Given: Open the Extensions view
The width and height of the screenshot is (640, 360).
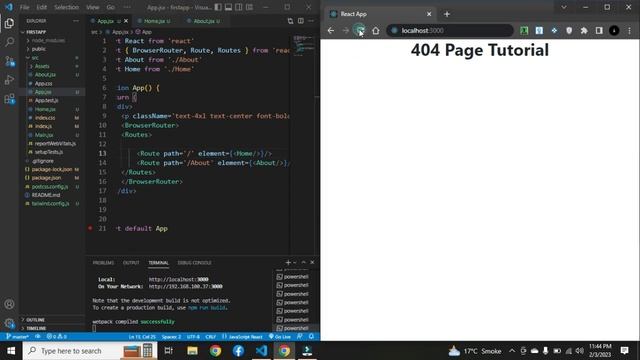Looking at the screenshot, I should click(9, 99).
